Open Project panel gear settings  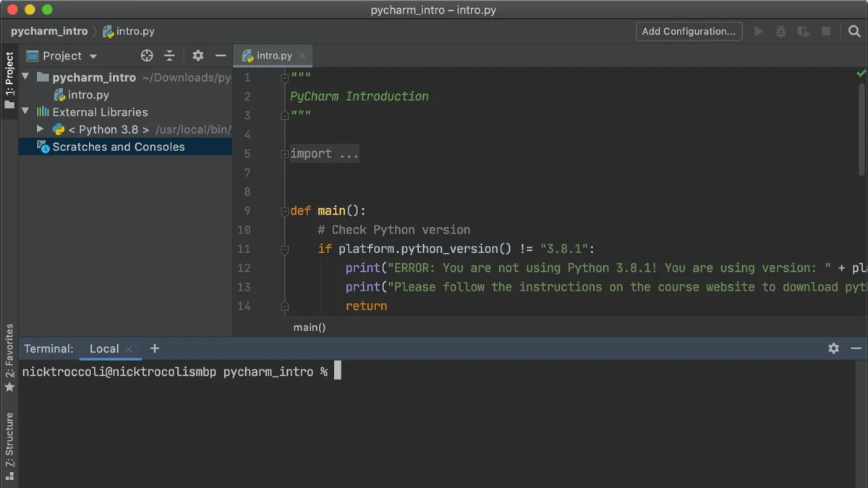point(197,56)
